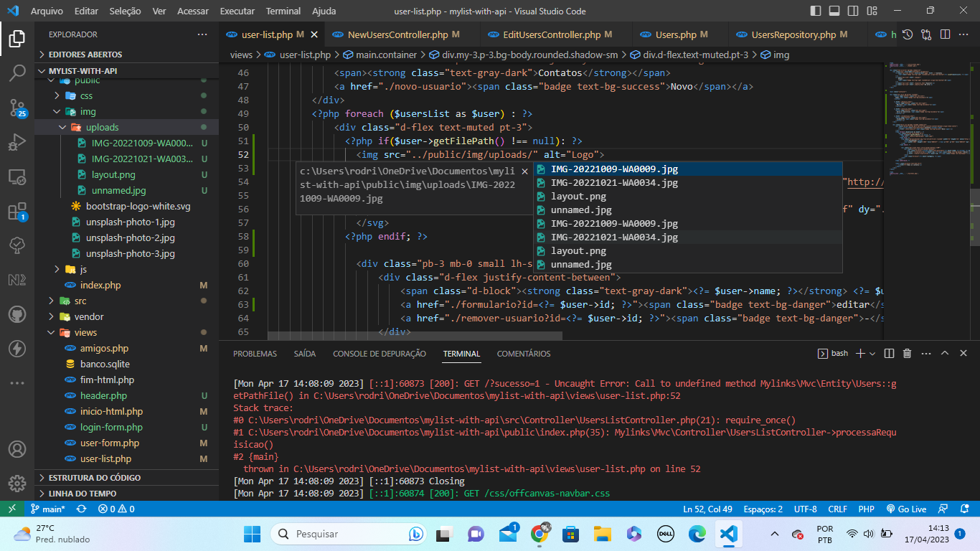Open errors and warnings count in status bar
980x551 pixels.
pos(117,509)
